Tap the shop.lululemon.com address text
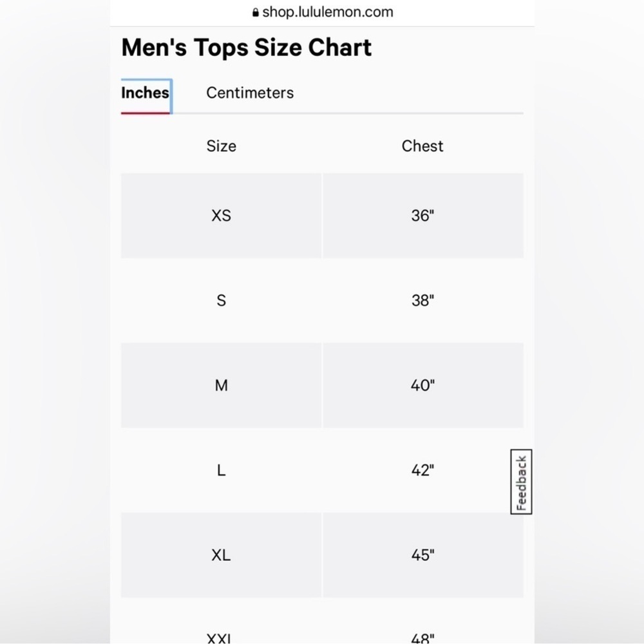The height and width of the screenshot is (644, 644). point(327,12)
